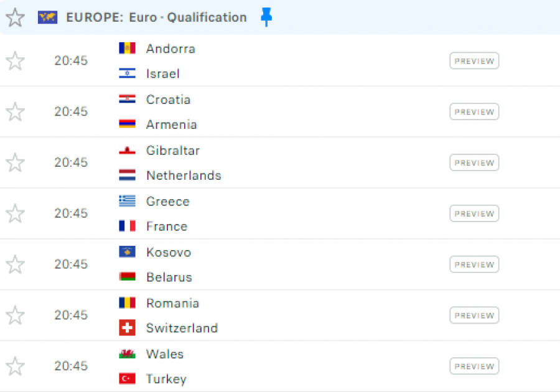Open preview for Andorra vs Israel
This screenshot has height=392, width=560.
[x=474, y=61]
